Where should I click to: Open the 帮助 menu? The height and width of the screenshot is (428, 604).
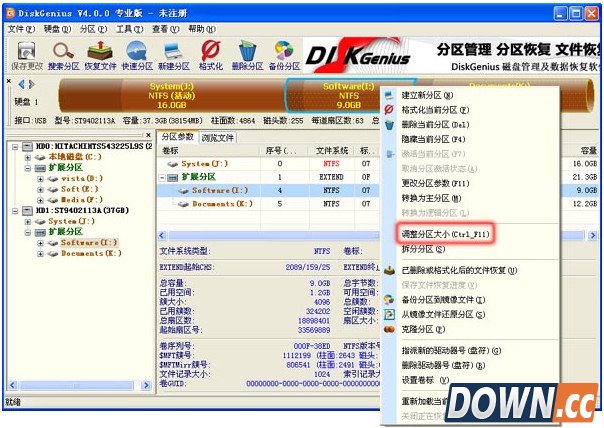coord(202,29)
